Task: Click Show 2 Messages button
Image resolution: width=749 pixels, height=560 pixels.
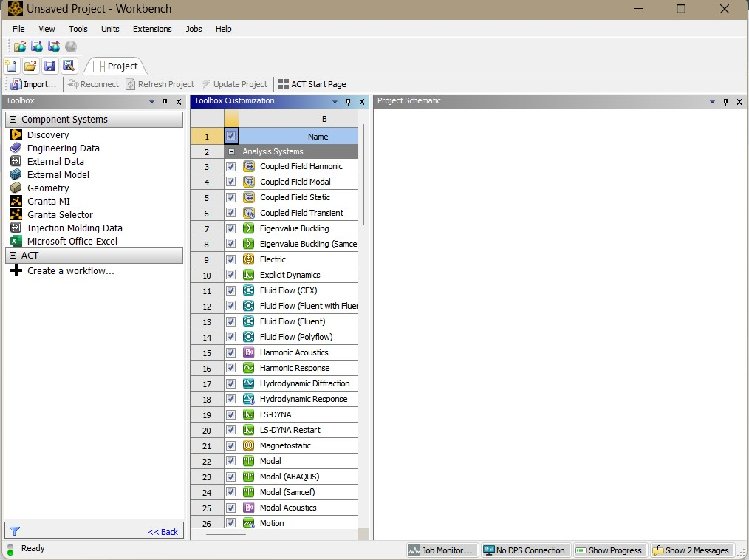Action: [691, 550]
